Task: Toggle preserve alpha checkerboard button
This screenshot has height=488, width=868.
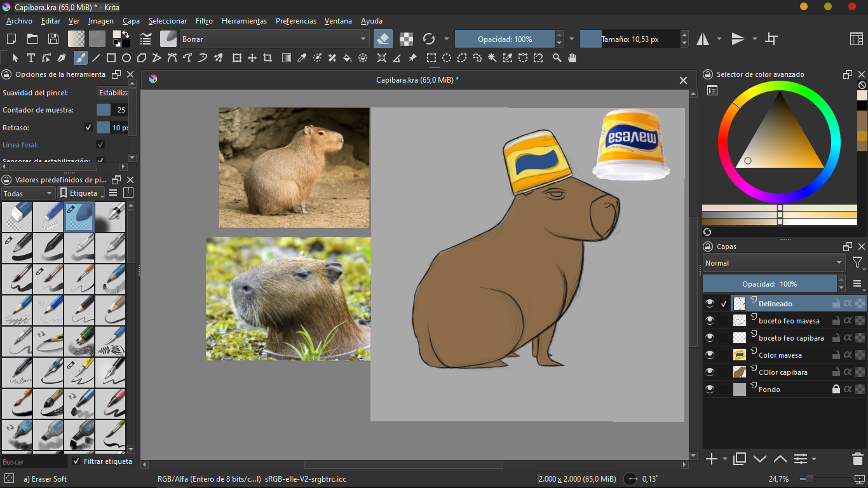Action: [406, 39]
